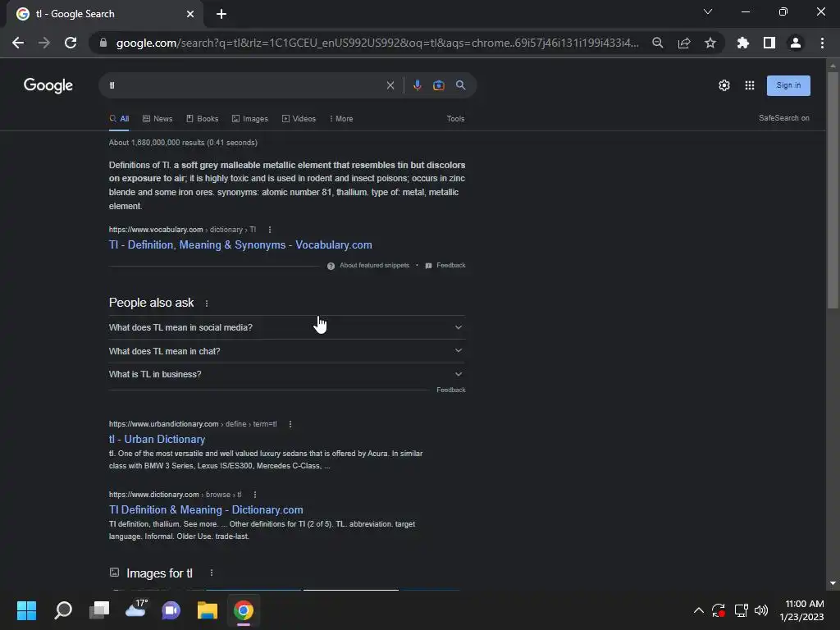The image size is (840, 630).
Task: Open File Explorer from the taskbar
Action: click(x=208, y=610)
